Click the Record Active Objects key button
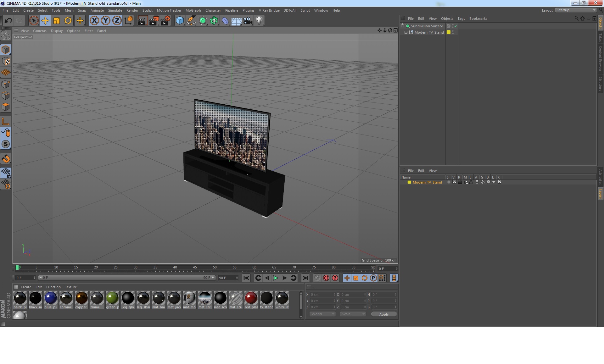 [x=317, y=278]
